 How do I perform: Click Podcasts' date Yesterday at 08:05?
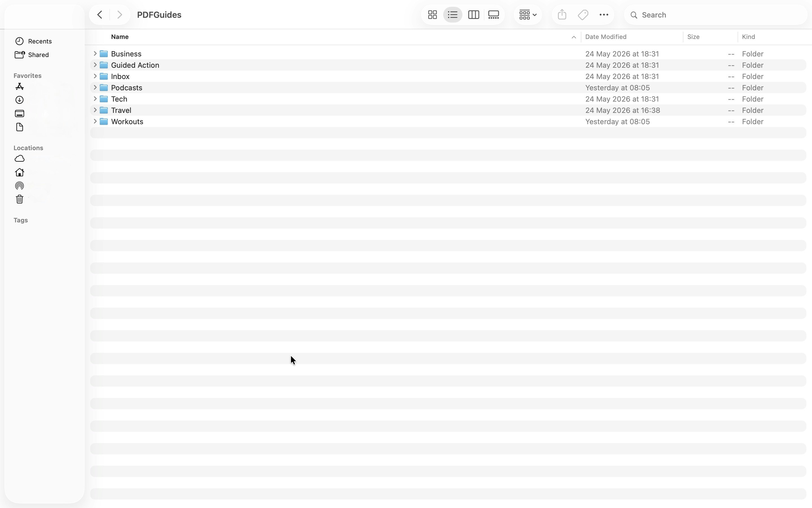[617, 88]
